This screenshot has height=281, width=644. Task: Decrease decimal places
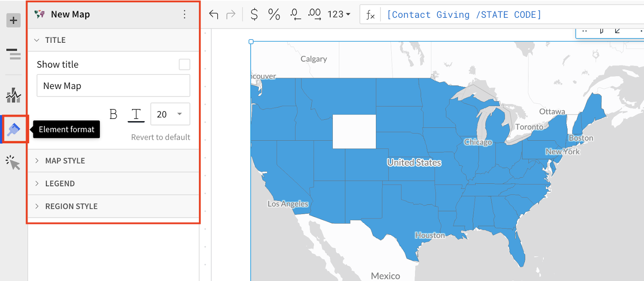point(295,15)
